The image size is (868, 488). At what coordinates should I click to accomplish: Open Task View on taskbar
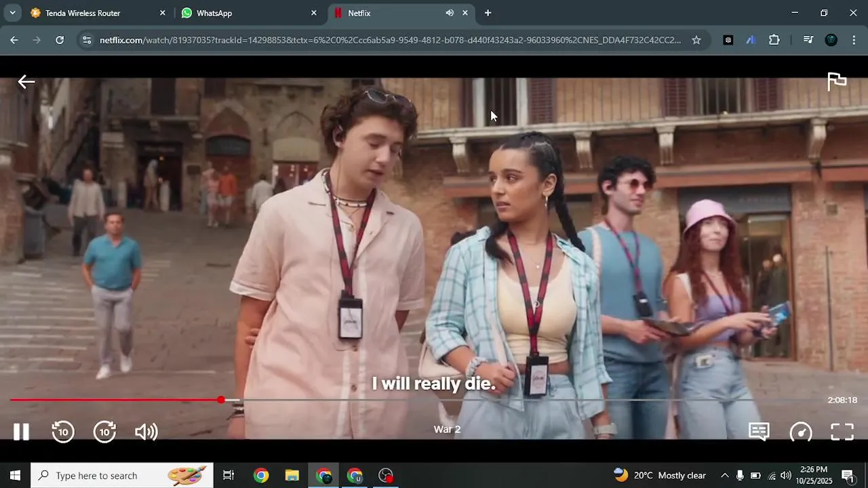click(229, 475)
